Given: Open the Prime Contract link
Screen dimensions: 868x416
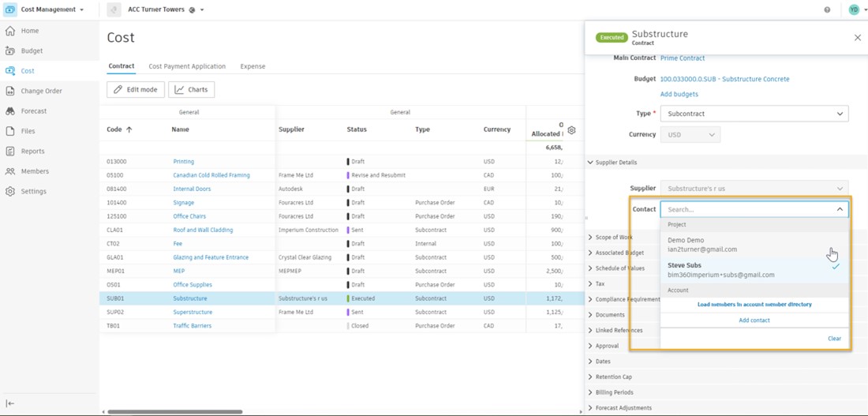Looking at the screenshot, I should click(x=683, y=58).
